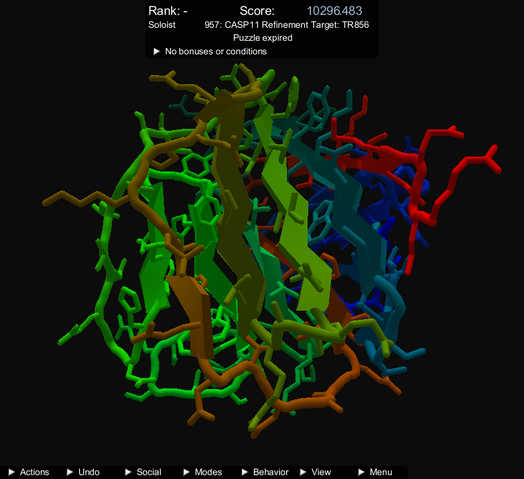The height and width of the screenshot is (479, 524).
Task: Open the Undo menu
Action: [x=84, y=472]
